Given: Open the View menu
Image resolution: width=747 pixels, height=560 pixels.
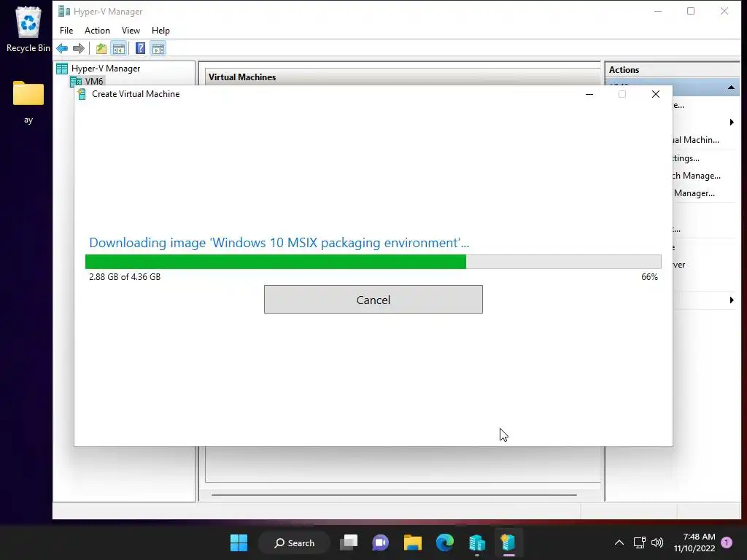Looking at the screenshot, I should 131,31.
